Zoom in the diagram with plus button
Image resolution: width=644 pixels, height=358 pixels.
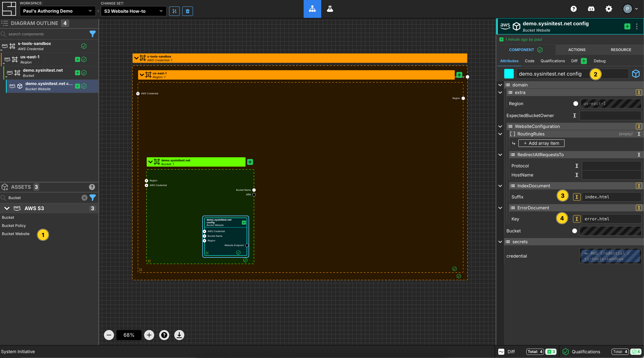coord(149,335)
